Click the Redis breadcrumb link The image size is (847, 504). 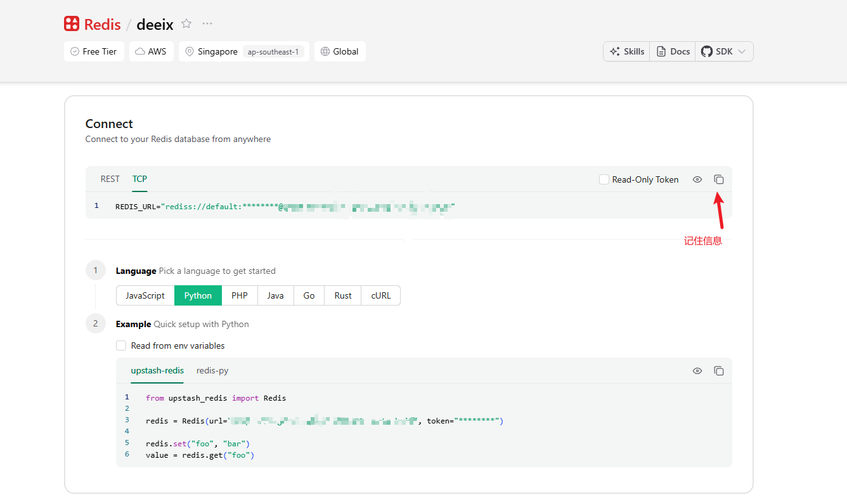click(102, 24)
